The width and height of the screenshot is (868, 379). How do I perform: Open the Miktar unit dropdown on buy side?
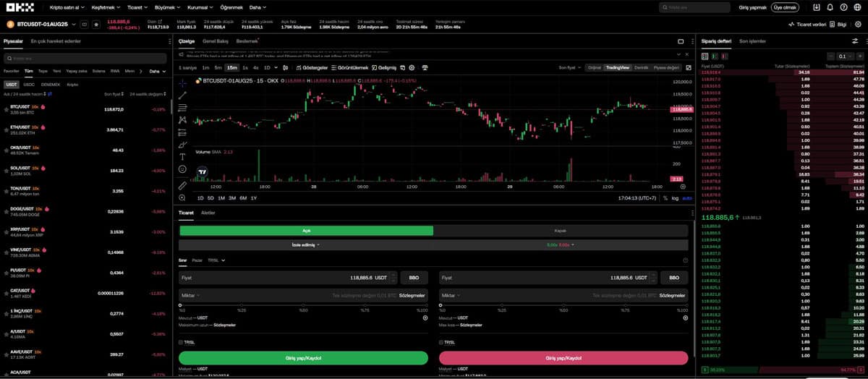[x=190, y=295]
